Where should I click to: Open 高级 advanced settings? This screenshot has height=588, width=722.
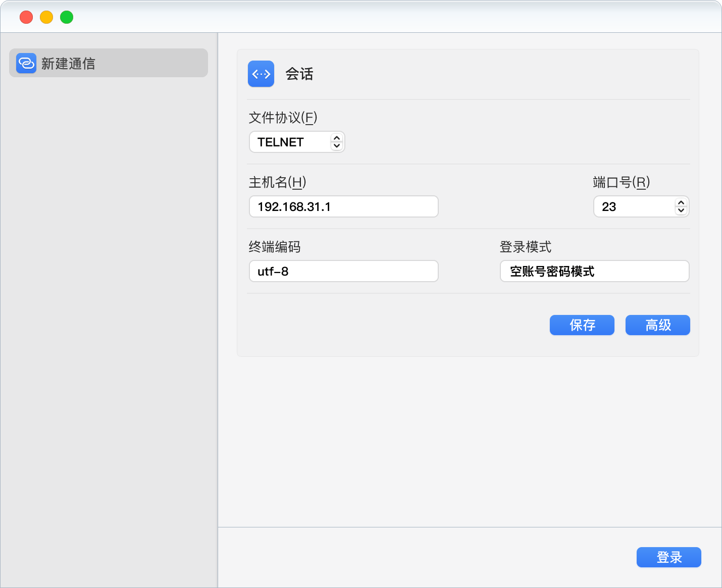(657, 325)
